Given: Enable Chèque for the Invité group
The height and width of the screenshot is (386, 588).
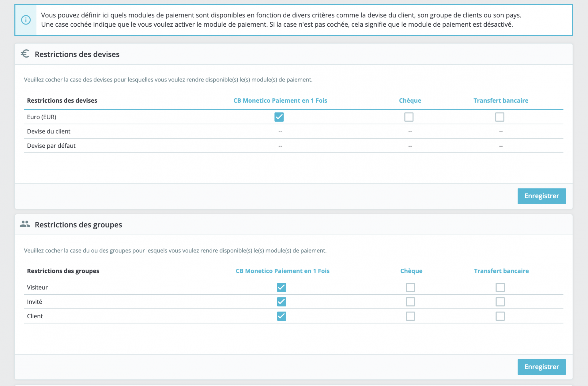Looking at the screenshot, I should click(410, 302).
